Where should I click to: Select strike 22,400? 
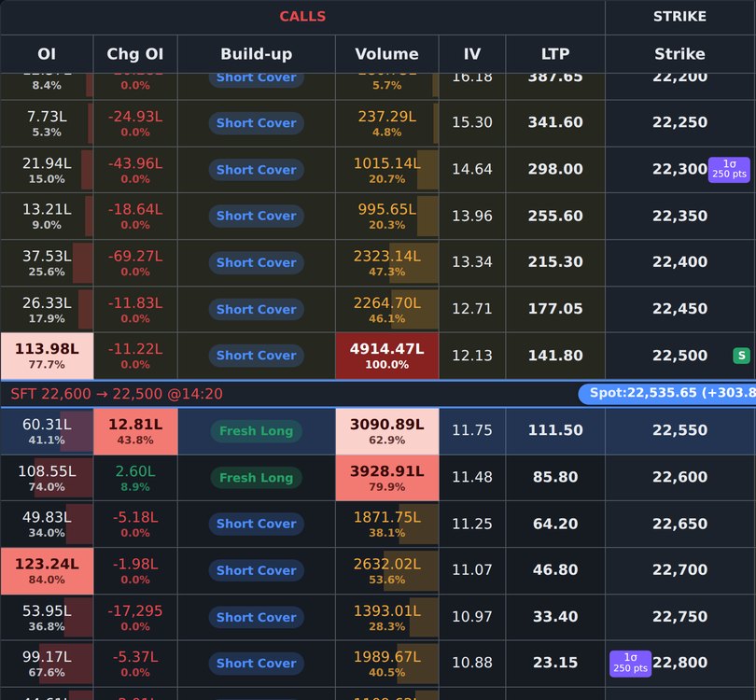[679, 261]
